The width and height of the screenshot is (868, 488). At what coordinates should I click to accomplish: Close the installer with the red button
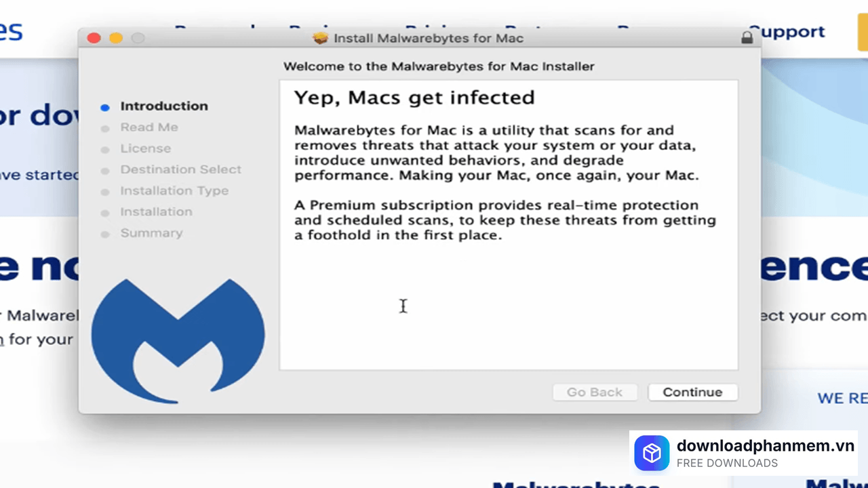click(x=94, y=38)
